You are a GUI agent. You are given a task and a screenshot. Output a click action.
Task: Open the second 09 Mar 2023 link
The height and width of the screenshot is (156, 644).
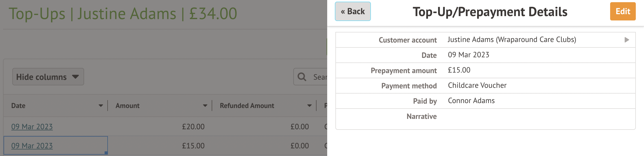pos(32,146)
